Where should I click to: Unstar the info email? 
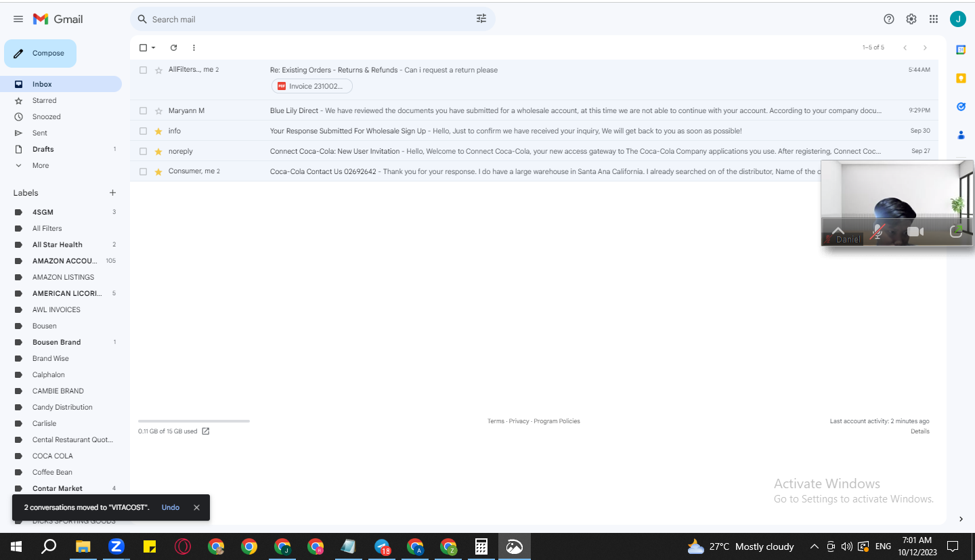click(158, 131)
